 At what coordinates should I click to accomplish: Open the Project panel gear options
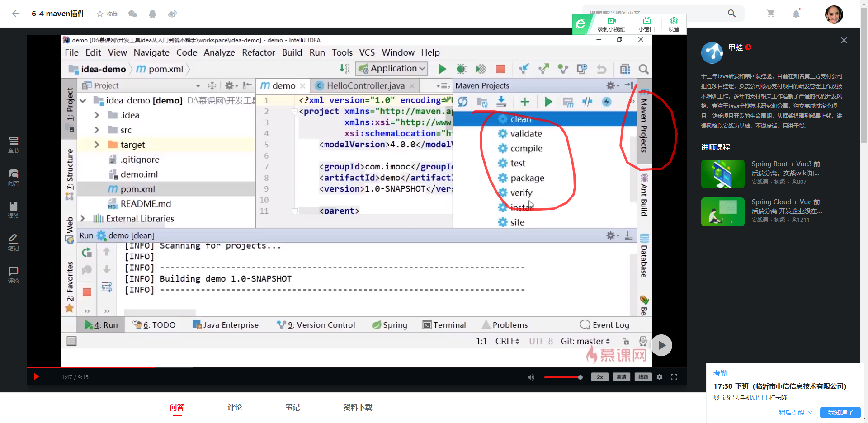[x=231, y=85]
